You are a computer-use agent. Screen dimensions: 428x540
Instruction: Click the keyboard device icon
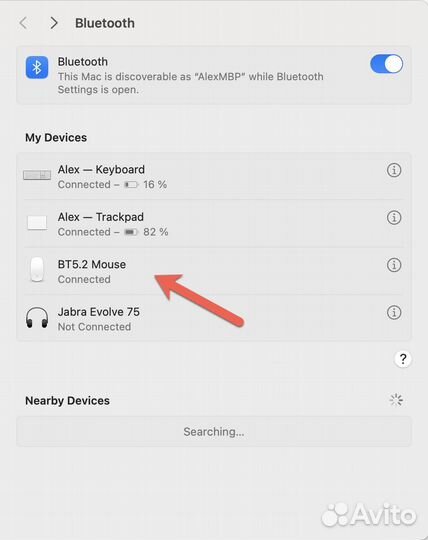37,175
